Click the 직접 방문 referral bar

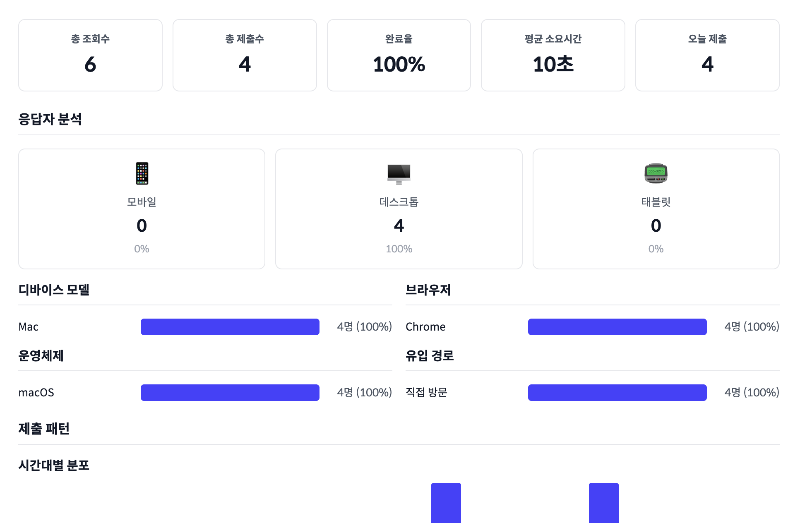pos(617,393)
